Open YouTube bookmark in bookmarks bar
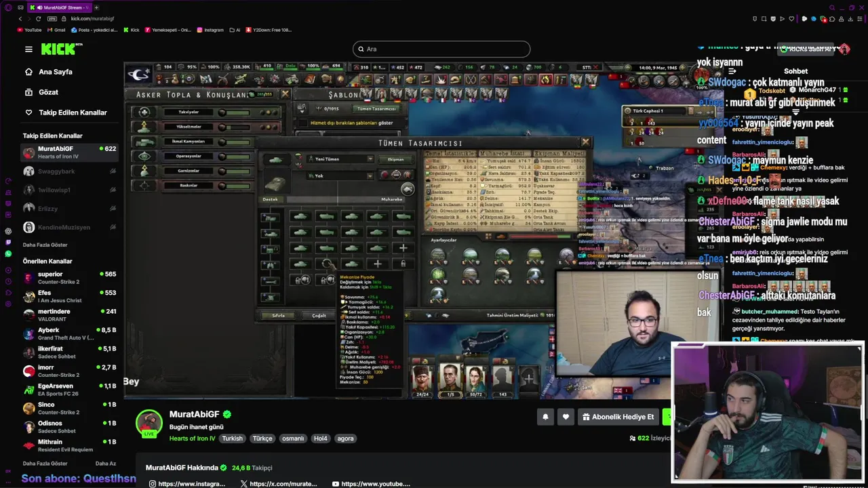Screen dimensions: 868x488 [x=29, y=30]
